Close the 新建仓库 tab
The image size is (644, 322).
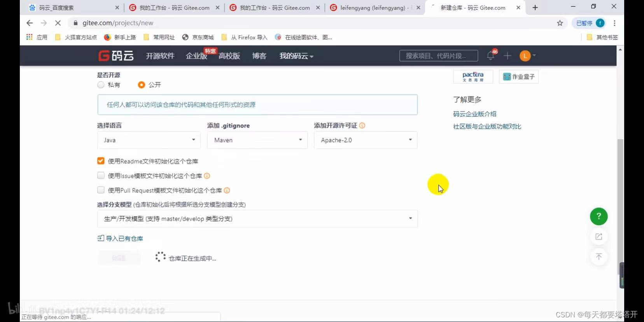(x=518, y=7)
